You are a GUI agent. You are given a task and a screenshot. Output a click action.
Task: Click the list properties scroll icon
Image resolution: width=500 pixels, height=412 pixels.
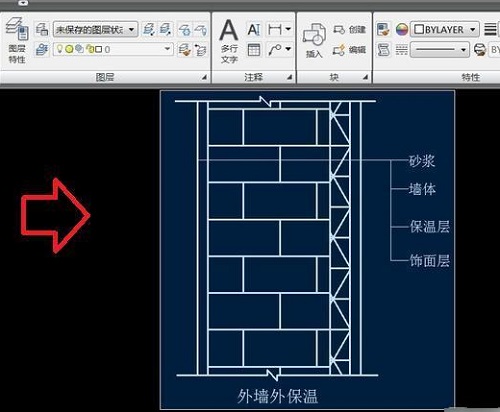point(383,50)
